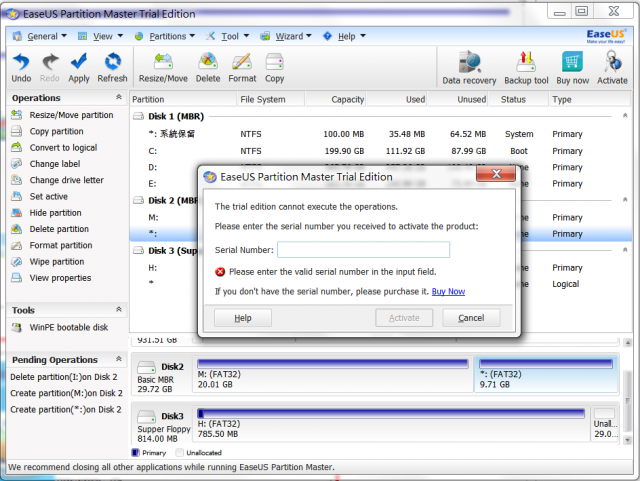Refresh the disk list
The height and width of the screenshot is (481, 640).
click(112, 68)
